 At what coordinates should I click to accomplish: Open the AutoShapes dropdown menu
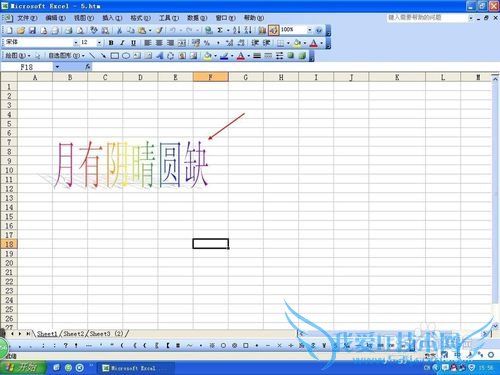click(x=67, y=56)
